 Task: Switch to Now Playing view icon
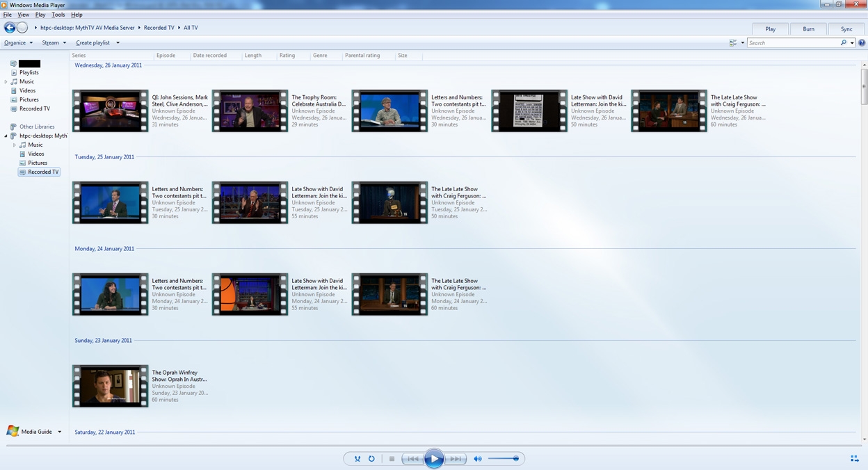(x=855, y=459)
